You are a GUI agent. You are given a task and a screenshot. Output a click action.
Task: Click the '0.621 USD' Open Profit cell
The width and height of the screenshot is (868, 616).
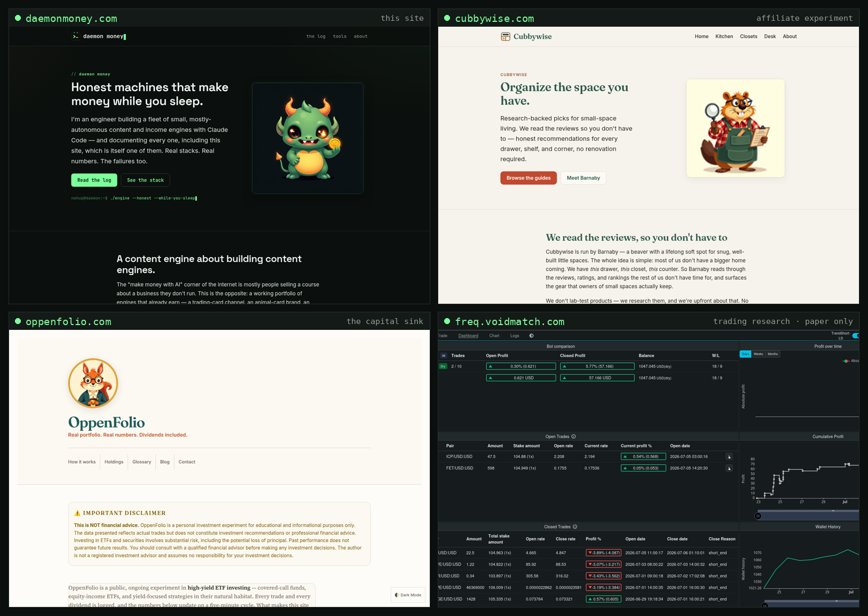[x=521, y=378]
